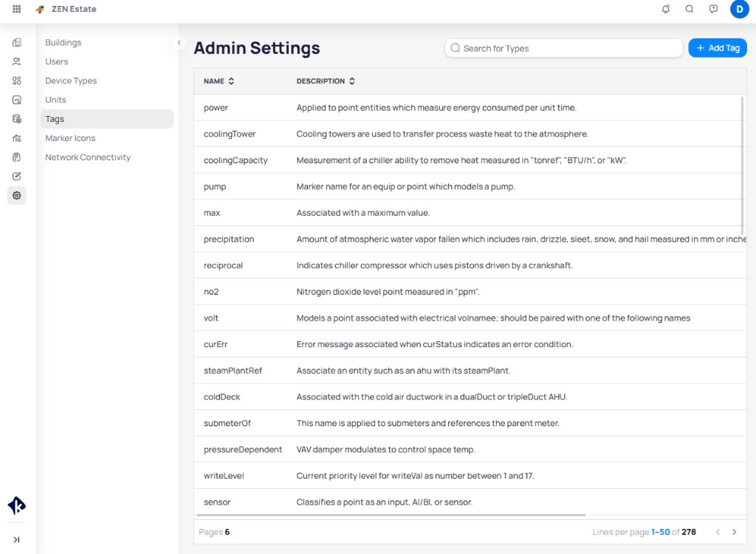This screenshot has height=554, width=756.
Task: Select the no2 tag row
Action: [x=470, y=292]
